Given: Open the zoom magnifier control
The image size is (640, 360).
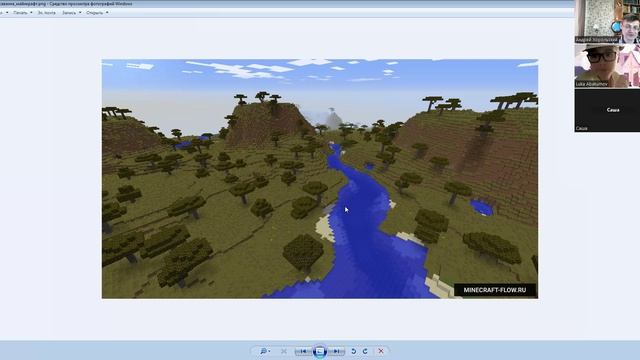Looking at the screenshot, I should click(264, 351).
